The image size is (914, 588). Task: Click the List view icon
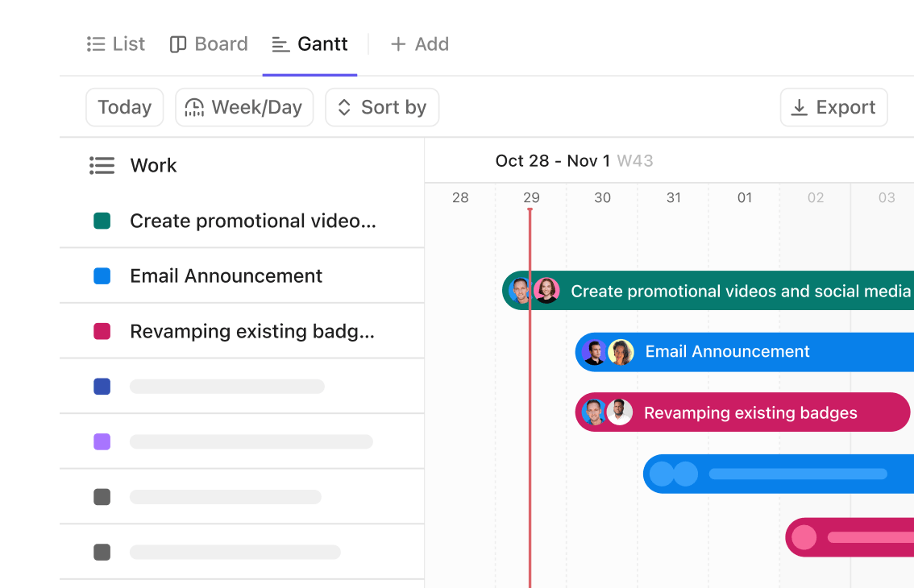click(x=96, y=44)
